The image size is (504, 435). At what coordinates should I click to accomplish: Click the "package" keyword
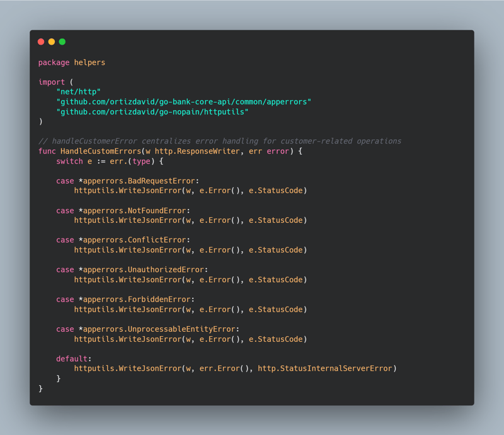click(x=54, y=63)
